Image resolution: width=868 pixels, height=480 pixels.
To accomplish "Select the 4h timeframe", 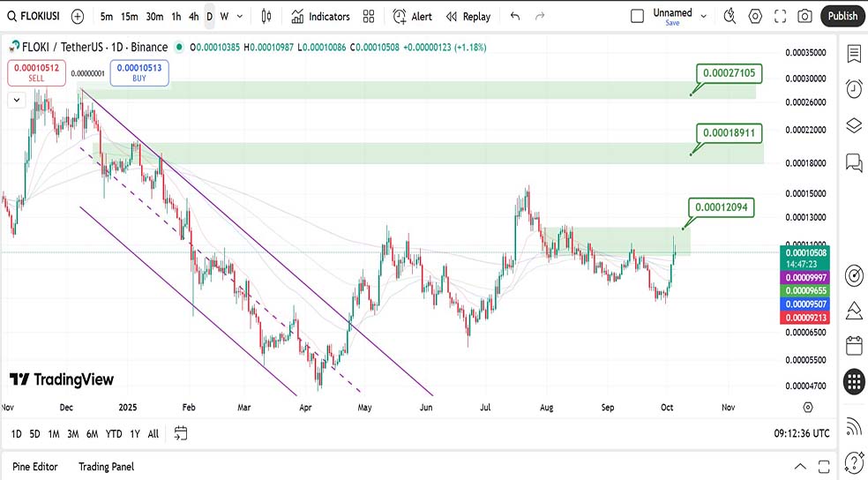I will pyautogui.click(x=193, y=16).
